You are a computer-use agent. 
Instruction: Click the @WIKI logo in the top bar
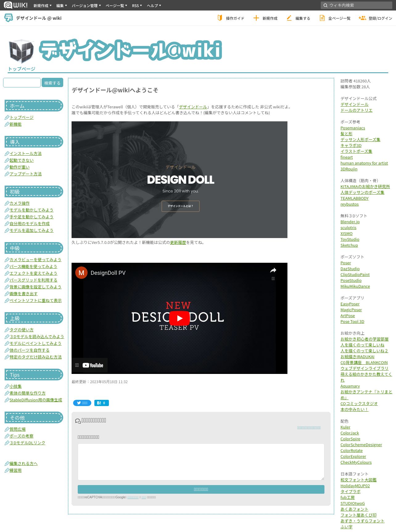click(x=15, y=5)
